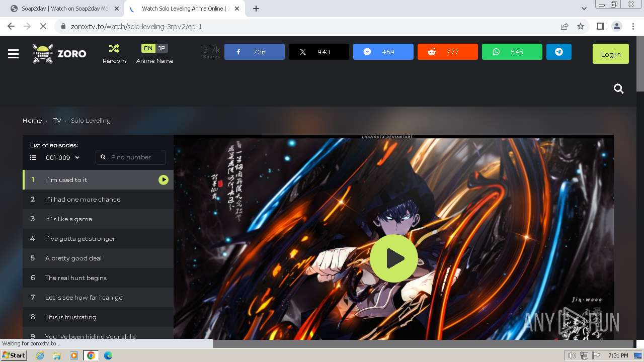This screenshot has height=362, width=644.
Task: Toggle the browser side panel
Action: tap(600, 27)
